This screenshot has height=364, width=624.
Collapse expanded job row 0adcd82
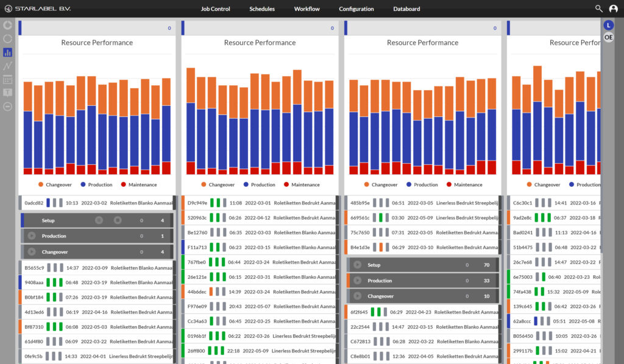pyautogui.click(x=97, y=203)
